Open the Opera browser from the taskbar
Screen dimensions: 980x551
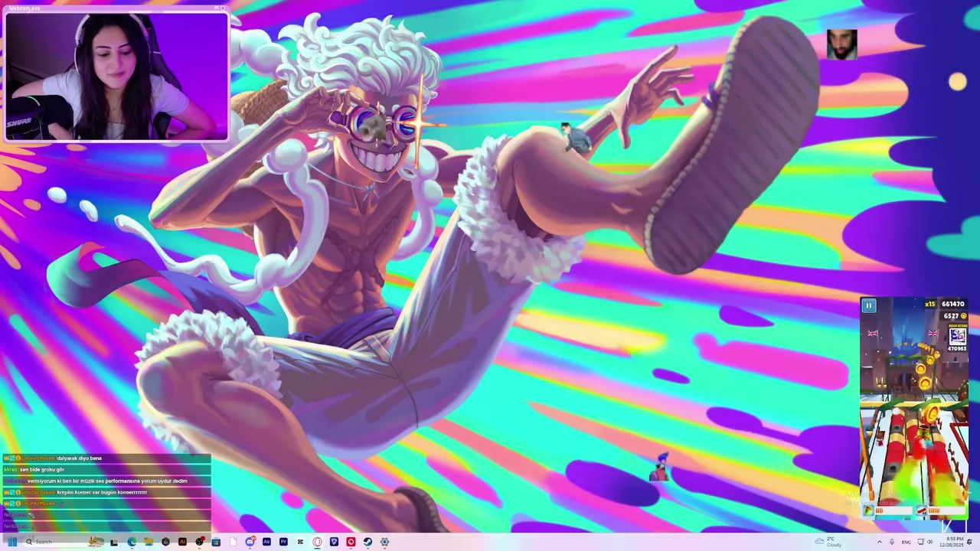click(317, 542)
